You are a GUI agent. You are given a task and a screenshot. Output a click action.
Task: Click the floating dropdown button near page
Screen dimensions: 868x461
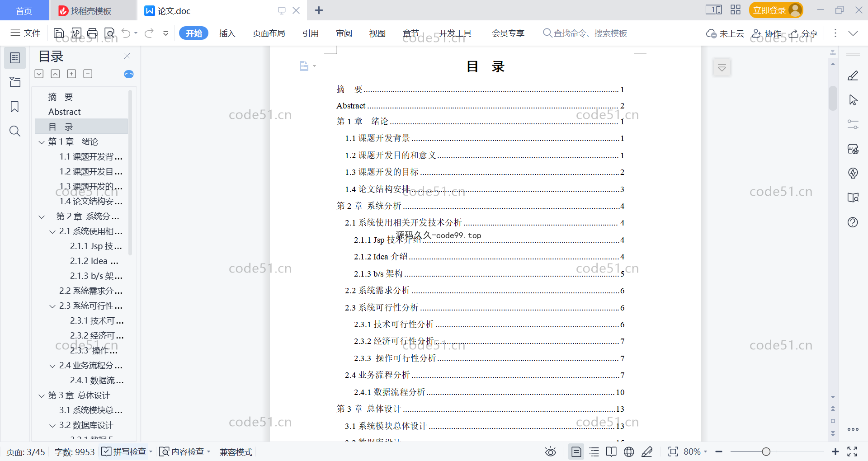pyautogui.click(x=722, y=68)
